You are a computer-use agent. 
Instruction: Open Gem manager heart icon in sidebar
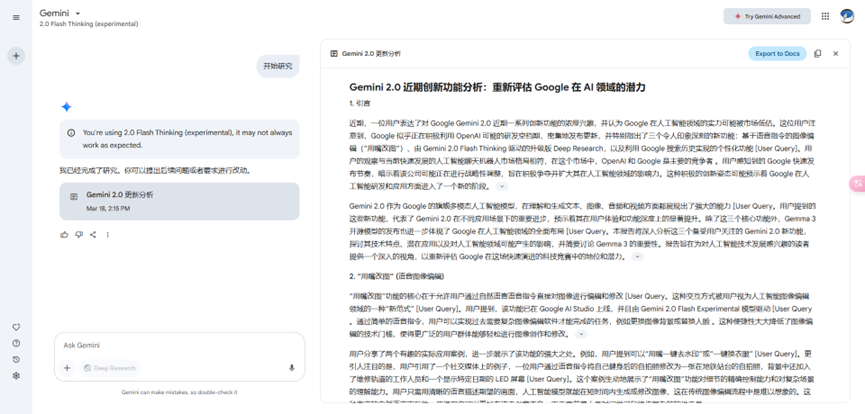tap(16, 327)
